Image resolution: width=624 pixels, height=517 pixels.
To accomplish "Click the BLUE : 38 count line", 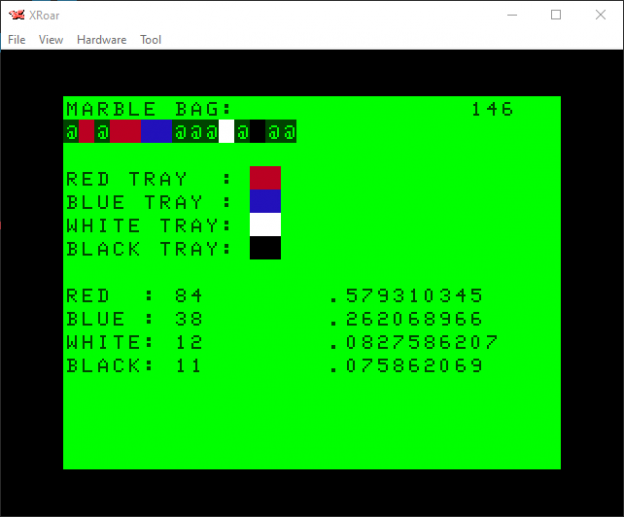I will (134, 319).
